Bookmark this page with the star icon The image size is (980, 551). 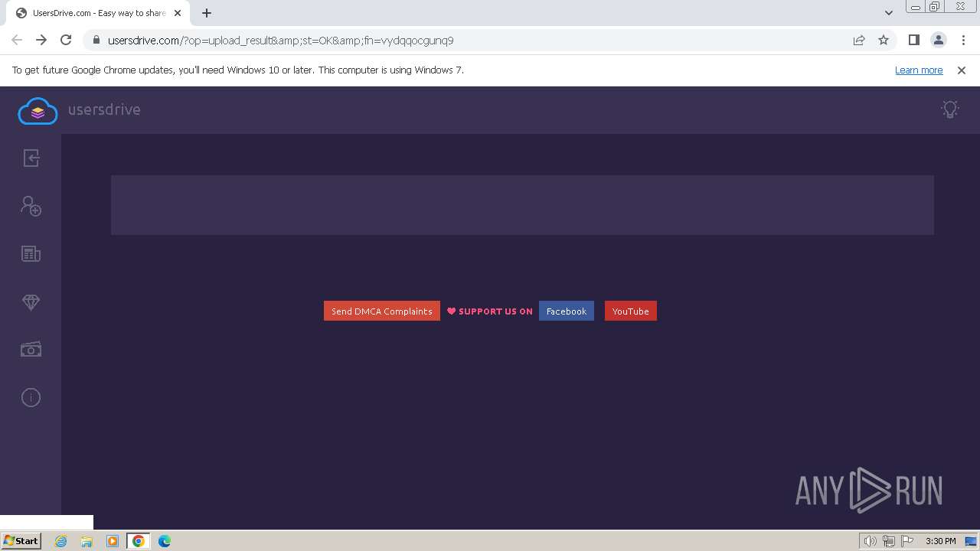884,40
